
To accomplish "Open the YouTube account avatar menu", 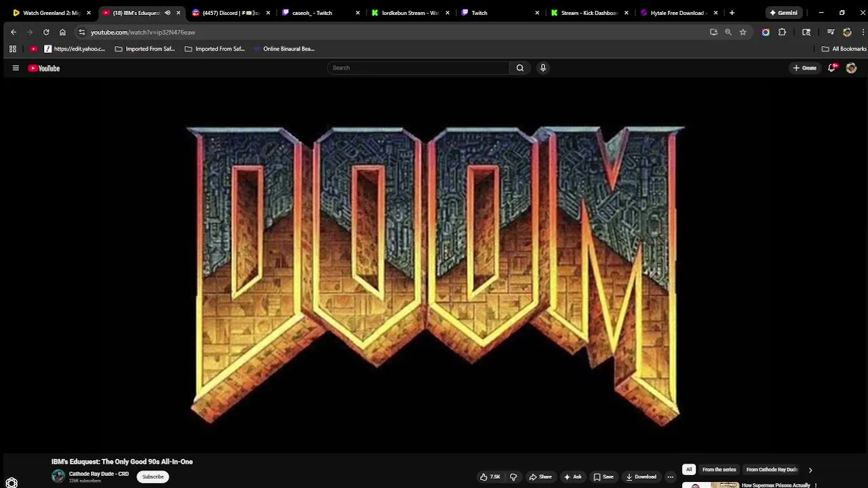I will click(x=852, y=68).
